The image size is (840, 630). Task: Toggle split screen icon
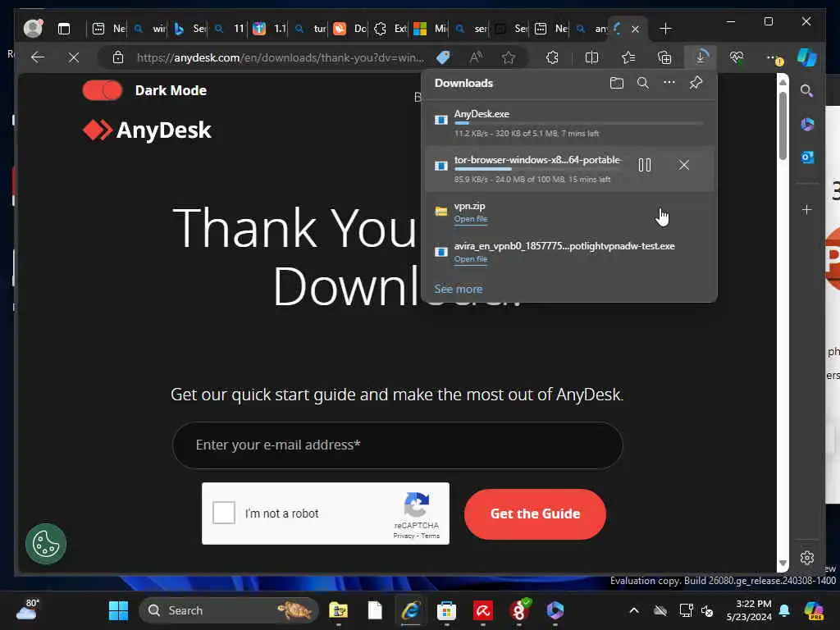click(x=592, y=57)
